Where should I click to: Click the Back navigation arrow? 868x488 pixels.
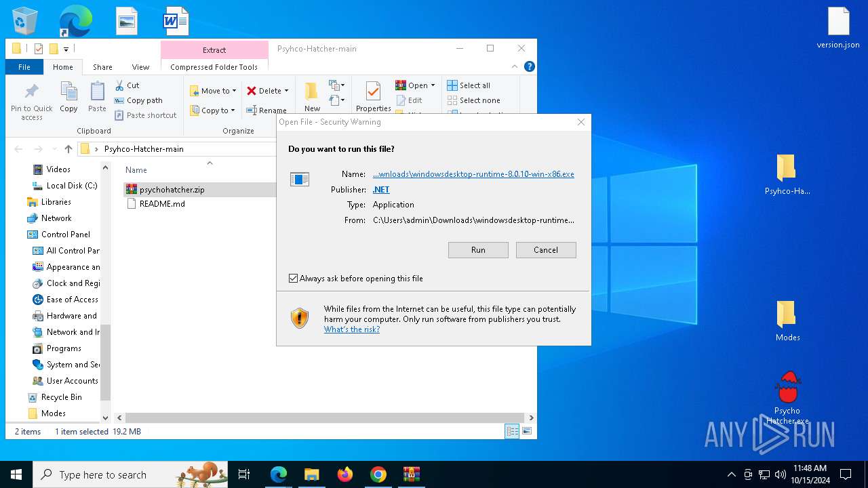click(18, 149)
